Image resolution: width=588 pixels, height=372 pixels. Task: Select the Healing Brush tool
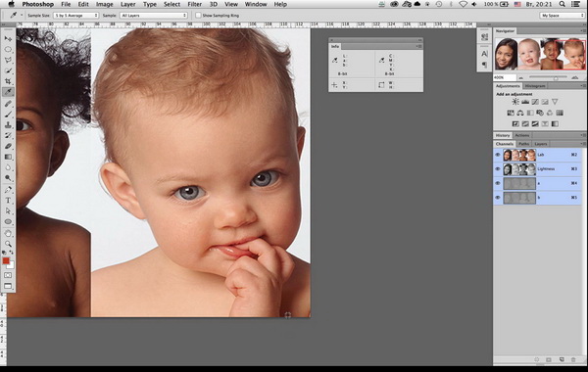[x=8, y=104]
